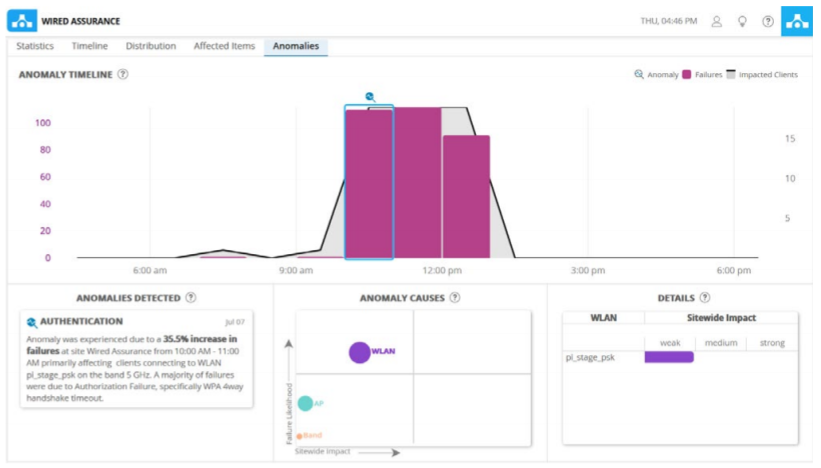Screen dimensions: 821x468
Task: Open the Authentication anomaly card
Action: click(x=136, y=359)
